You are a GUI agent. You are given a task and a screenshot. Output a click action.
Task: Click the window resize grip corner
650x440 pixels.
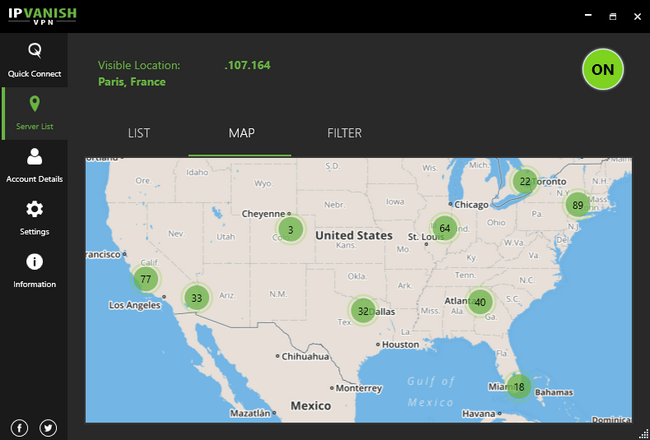pos(644,434)
